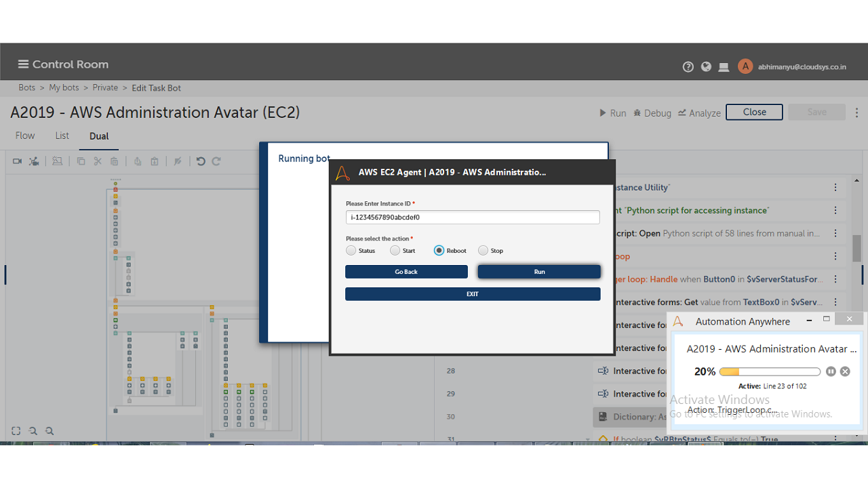Switch to the List view tab
The width and height of the screenshot is (868, 488).
pyautogui.click(x=62, y=136)
